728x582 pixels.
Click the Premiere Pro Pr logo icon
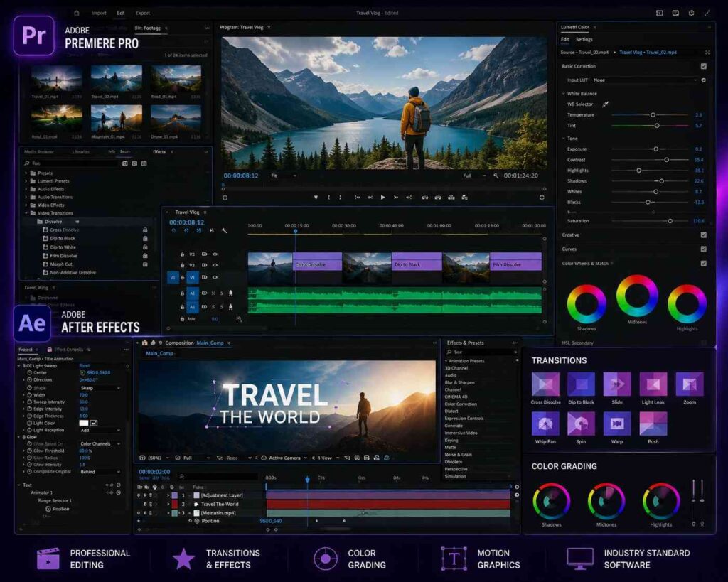[x=34, y=36]
